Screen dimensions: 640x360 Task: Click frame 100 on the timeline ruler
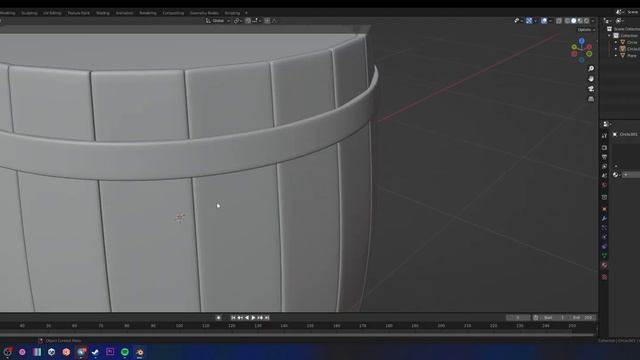pos(179,326)
